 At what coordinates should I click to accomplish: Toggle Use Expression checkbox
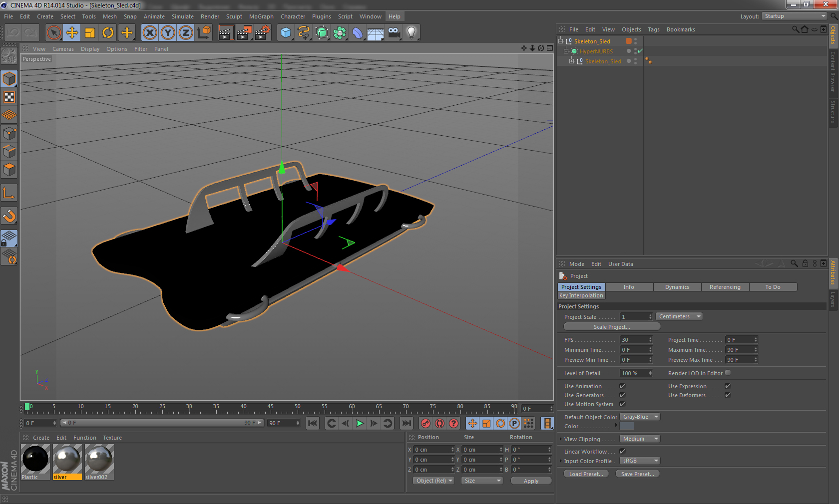click(x=728, y=386)
